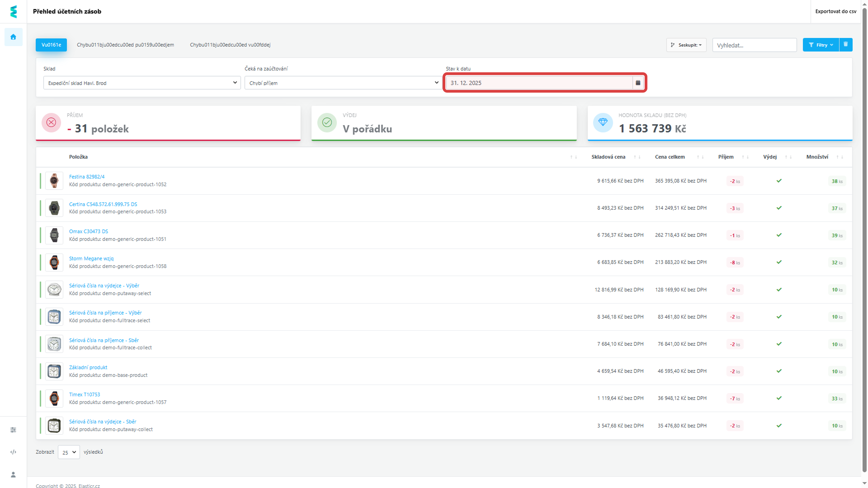Click the home icon in sidebar

[13, 37]
